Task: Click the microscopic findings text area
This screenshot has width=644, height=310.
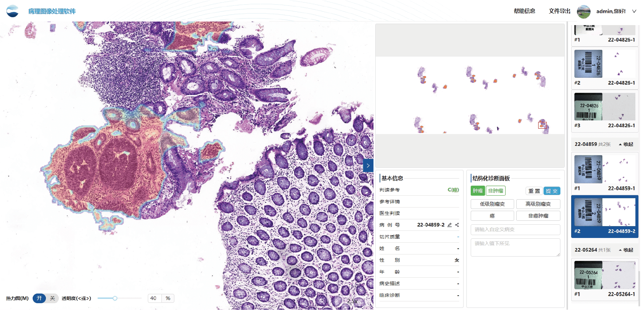Action: point(515,247)
